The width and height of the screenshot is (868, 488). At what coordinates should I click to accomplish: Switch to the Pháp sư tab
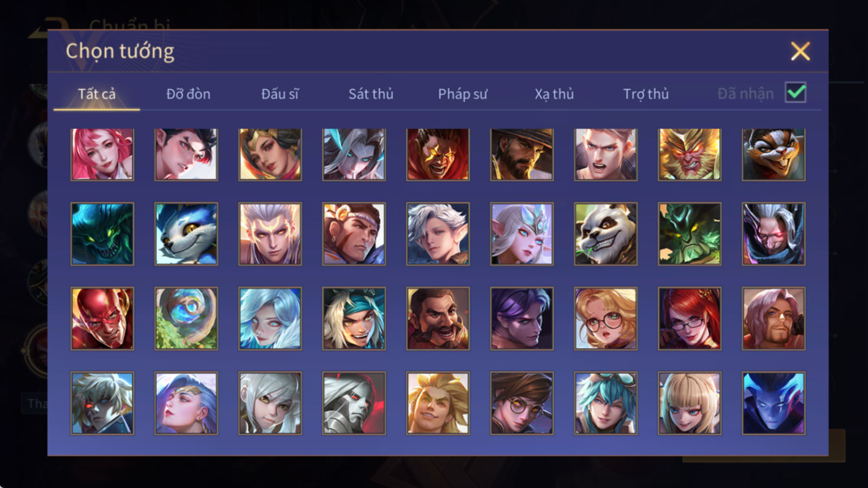pyautogui.click(x=462, y=94)
